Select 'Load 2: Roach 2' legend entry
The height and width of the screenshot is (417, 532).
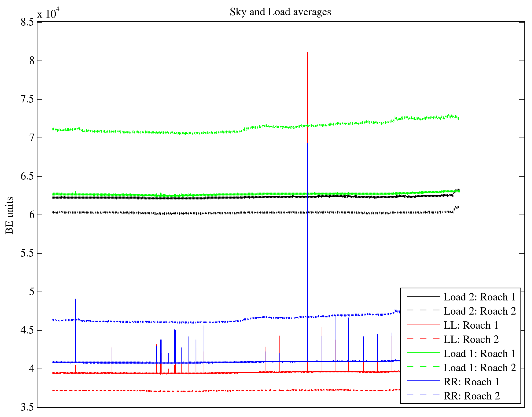click(x=479, y=311)
